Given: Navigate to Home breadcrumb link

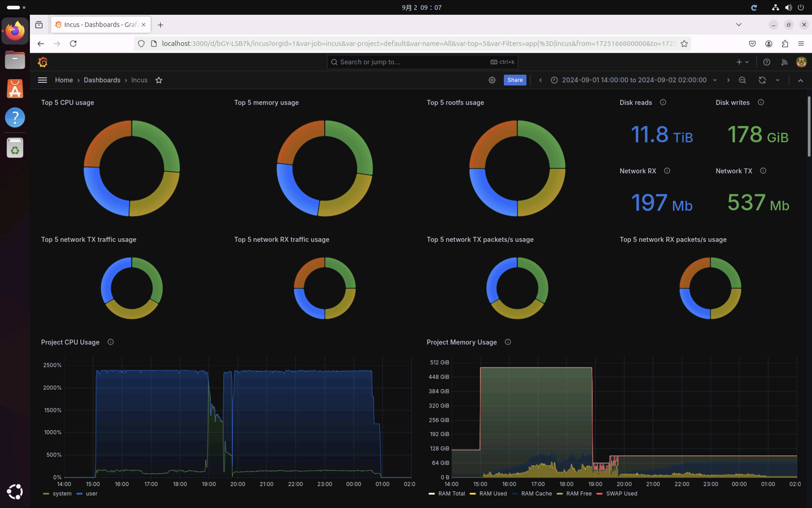Looking at the screenshot, I should [x=64, y=80].
